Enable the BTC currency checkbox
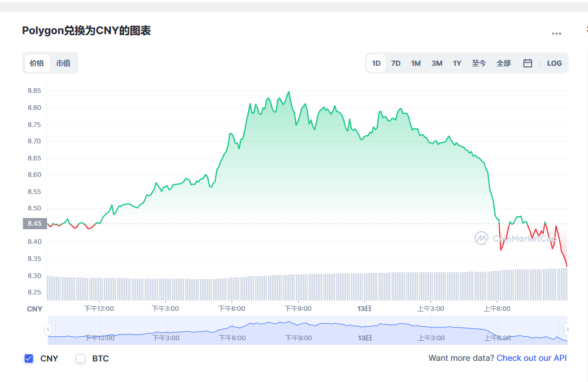 tap(81, 358)
